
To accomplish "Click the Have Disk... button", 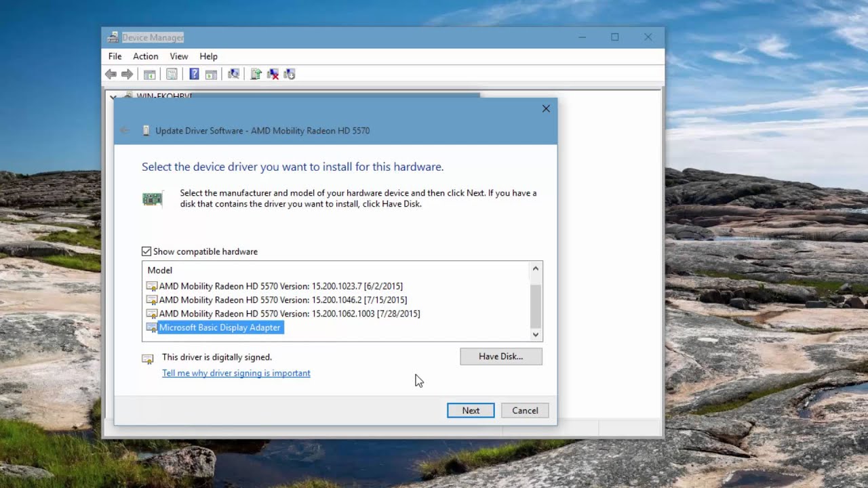I will point(501,356).
